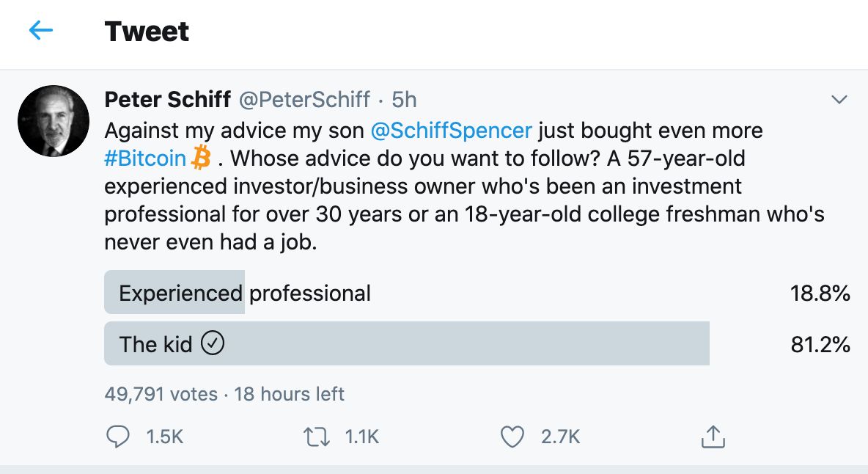This screenshot has height=474, width=868.
Task: Open the reply comment icon
Action: point(118,437)
